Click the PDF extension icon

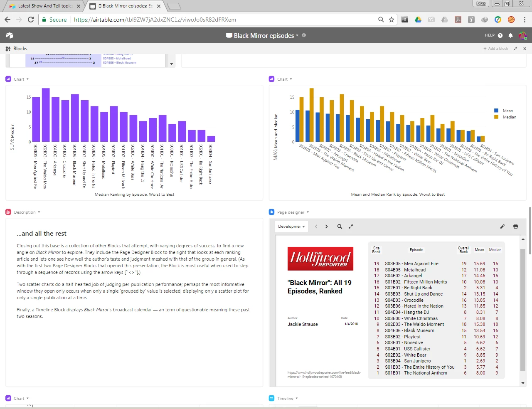click(458, 20)
